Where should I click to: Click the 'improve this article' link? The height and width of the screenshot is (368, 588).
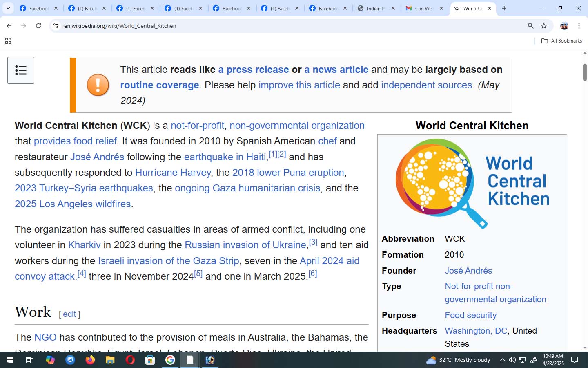point(299,85)
